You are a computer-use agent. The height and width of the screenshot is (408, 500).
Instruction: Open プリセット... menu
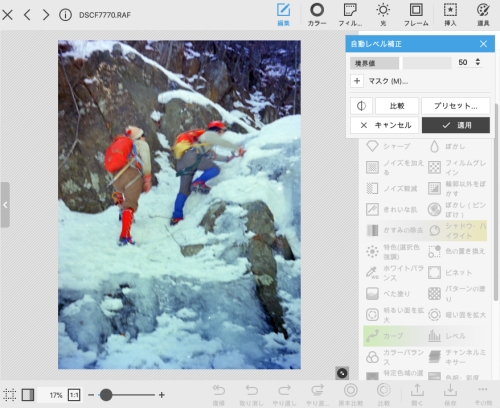456,106
